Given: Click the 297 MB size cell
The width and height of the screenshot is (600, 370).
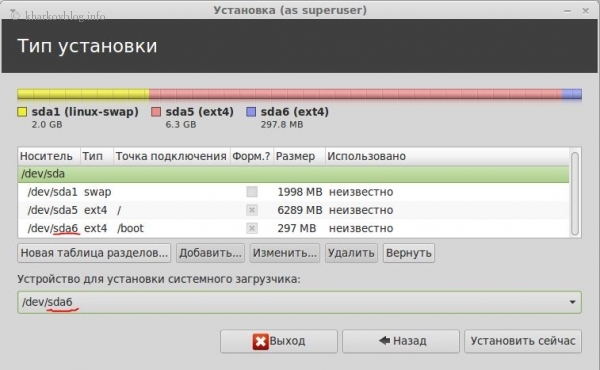Looking at the screenshot, I should tap(297, 228).
